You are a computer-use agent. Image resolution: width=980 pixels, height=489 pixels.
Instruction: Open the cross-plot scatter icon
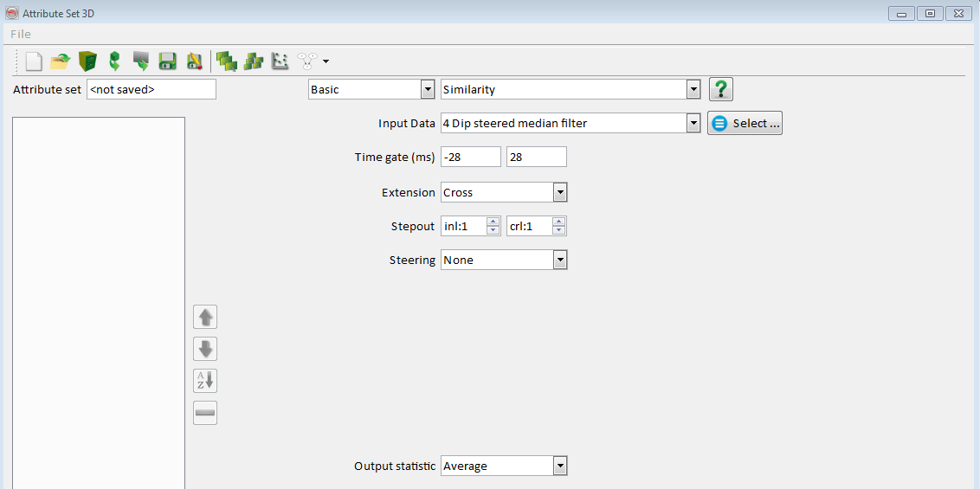[280, 61]
